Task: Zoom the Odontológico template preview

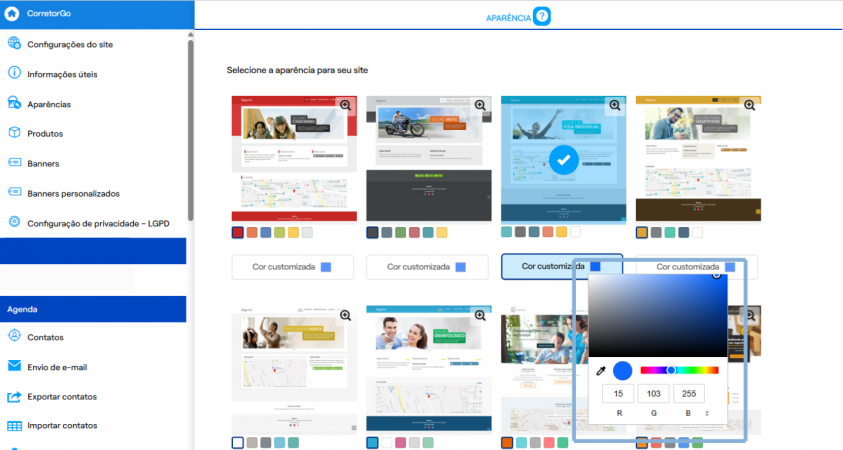Action: [x=480, y=316]
